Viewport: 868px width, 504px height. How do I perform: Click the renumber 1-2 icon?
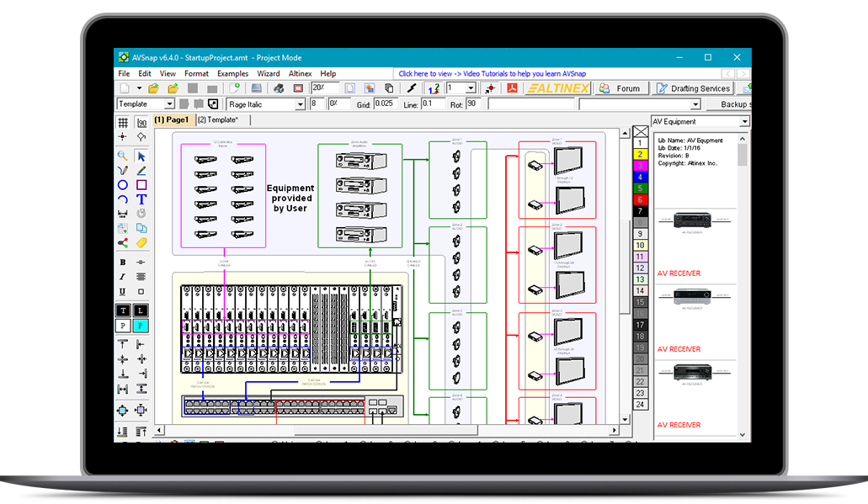434,88
